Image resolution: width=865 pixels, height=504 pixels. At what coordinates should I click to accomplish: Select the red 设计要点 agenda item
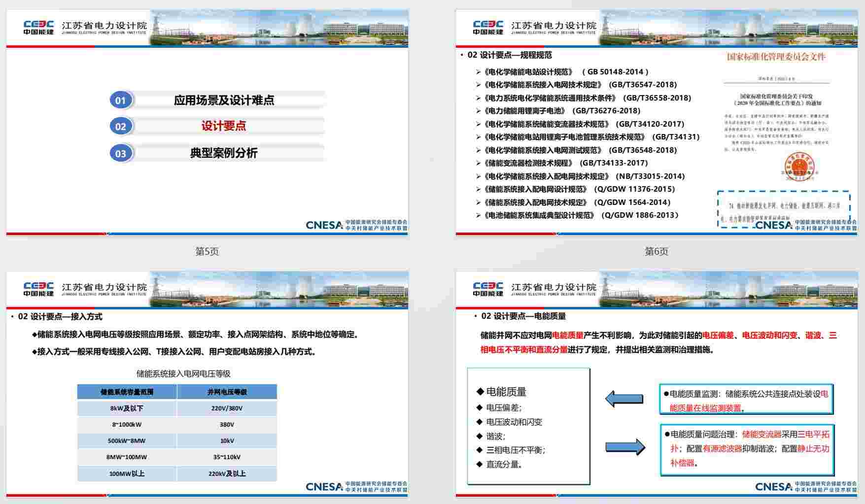pos(224,126)
